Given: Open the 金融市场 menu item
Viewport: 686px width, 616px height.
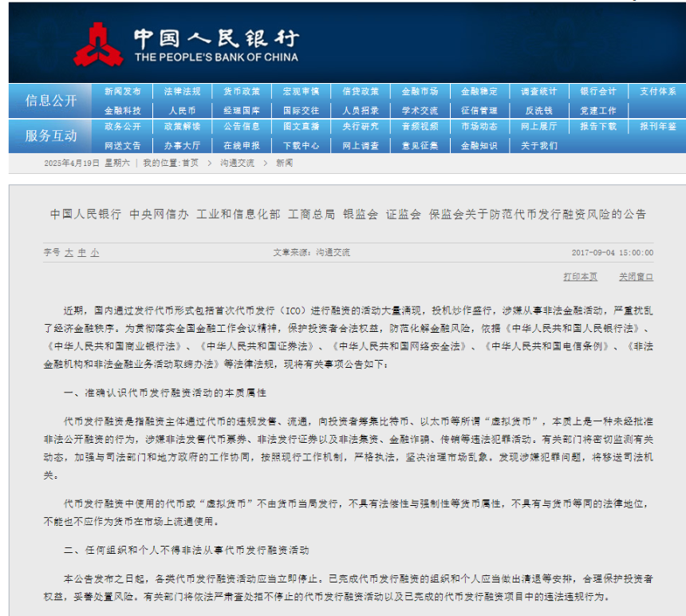Looking at the screenshot, I should point(420,92).
